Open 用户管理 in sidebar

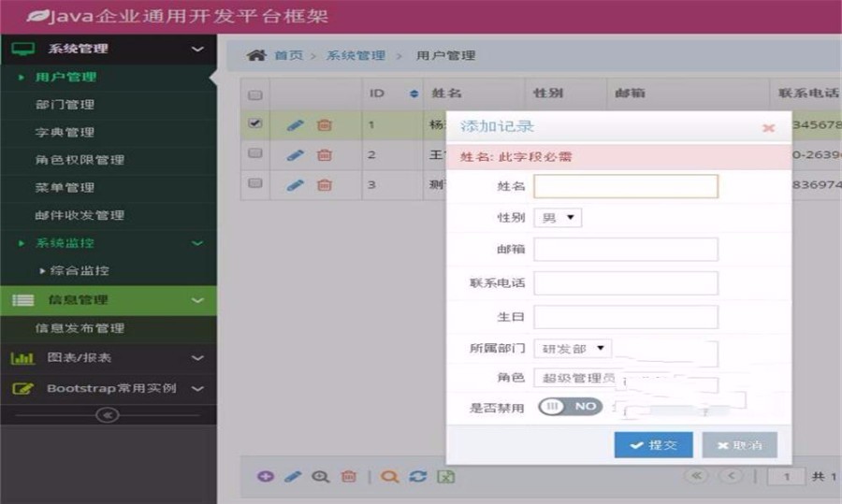(65, 77)
